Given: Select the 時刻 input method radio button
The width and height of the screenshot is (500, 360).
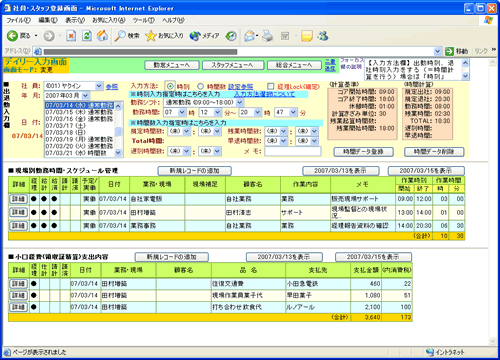Looking at the screenshot, I should pyautogui.click(x=170, y=86).
